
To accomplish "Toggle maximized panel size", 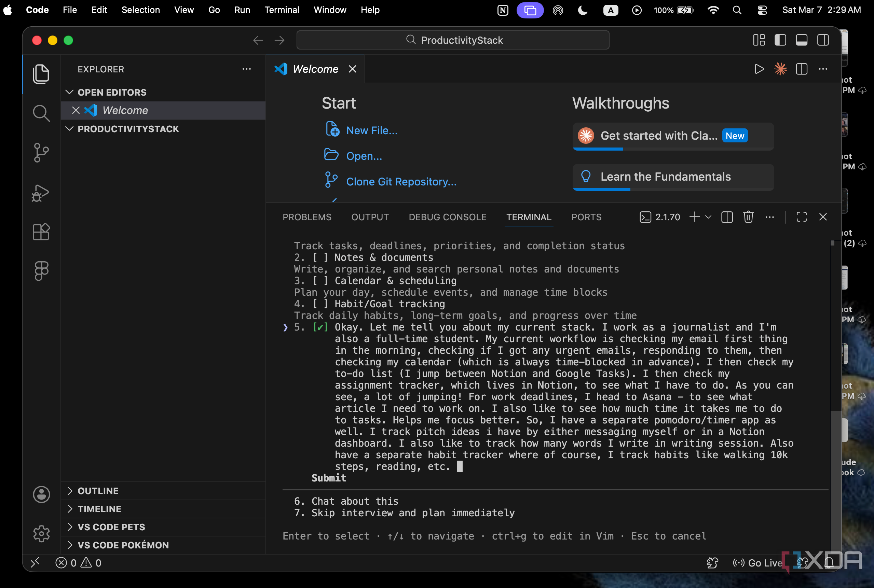I will [802, 217].
